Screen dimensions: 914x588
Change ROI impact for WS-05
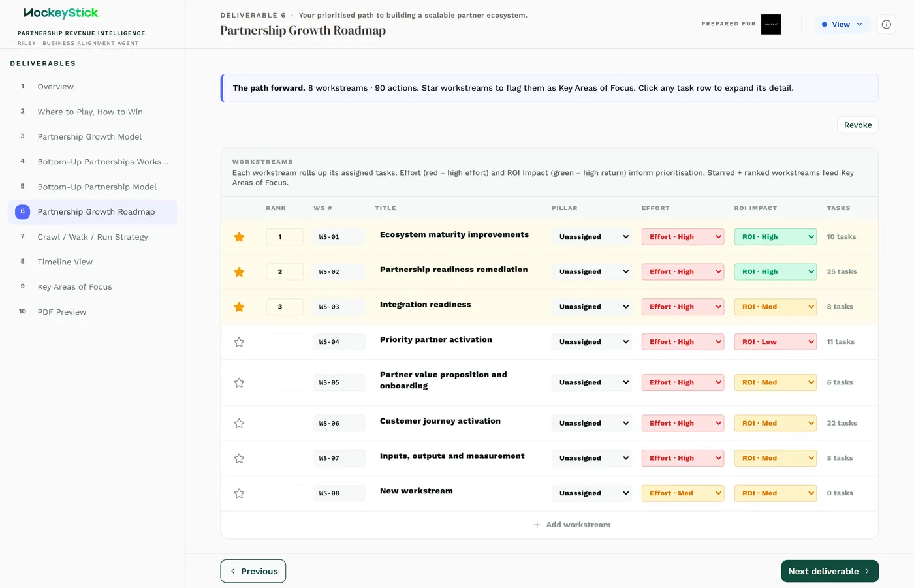(x=776, y=382)
